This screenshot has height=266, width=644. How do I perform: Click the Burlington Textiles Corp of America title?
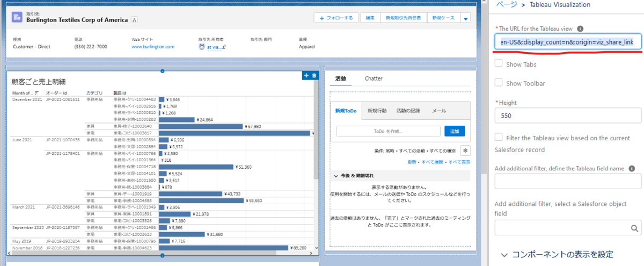tap(77, 20)
